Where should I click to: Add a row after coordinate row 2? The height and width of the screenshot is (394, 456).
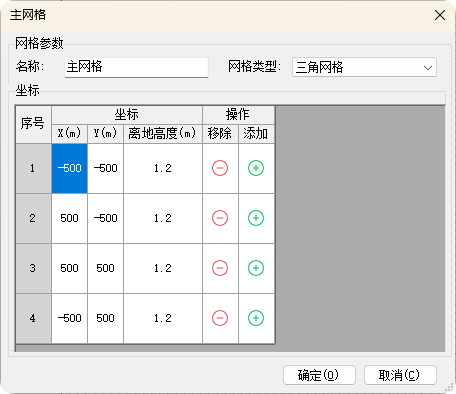tap(256, 218)
